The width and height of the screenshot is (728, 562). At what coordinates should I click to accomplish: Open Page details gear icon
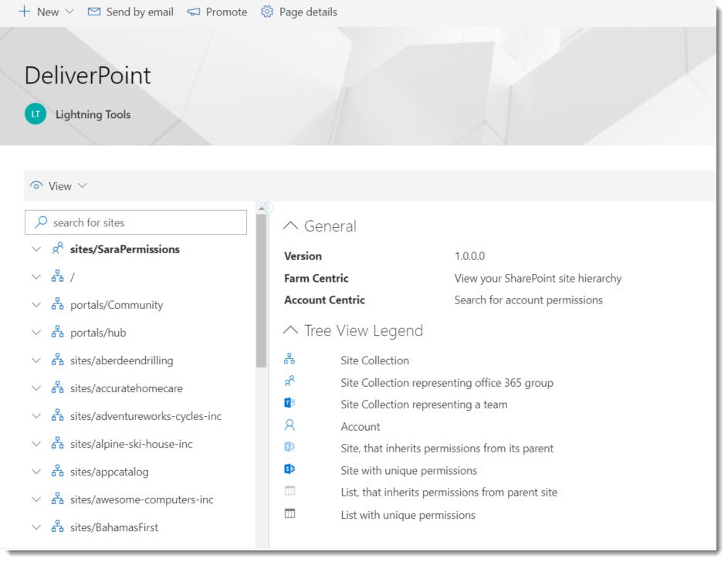[x=267, y=12]
